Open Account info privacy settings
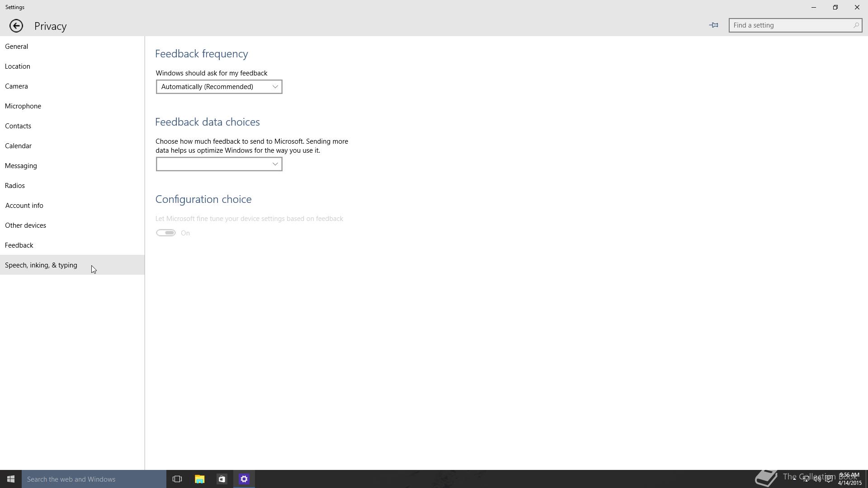The width and height of the screenshot is (868, 488). tap(72, 206)
